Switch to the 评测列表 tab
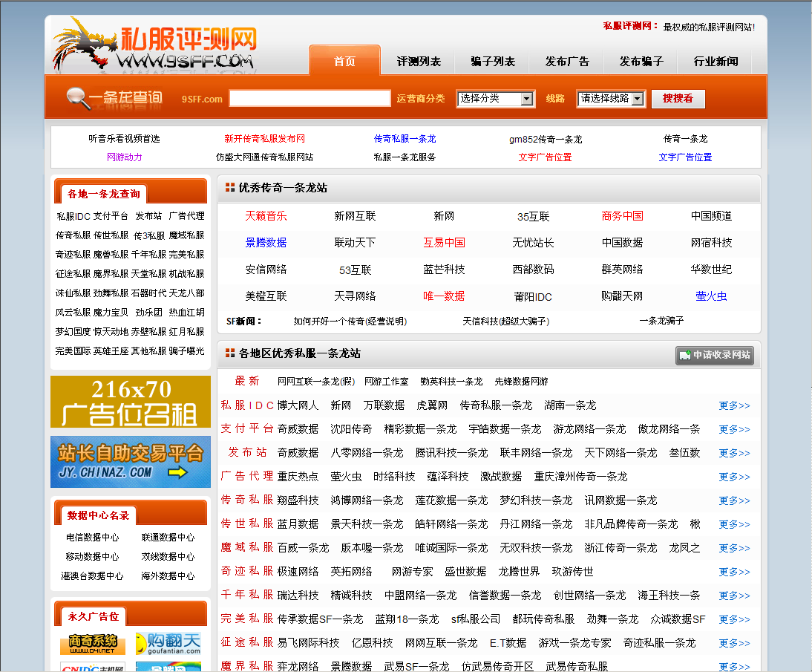 (419, 62)
